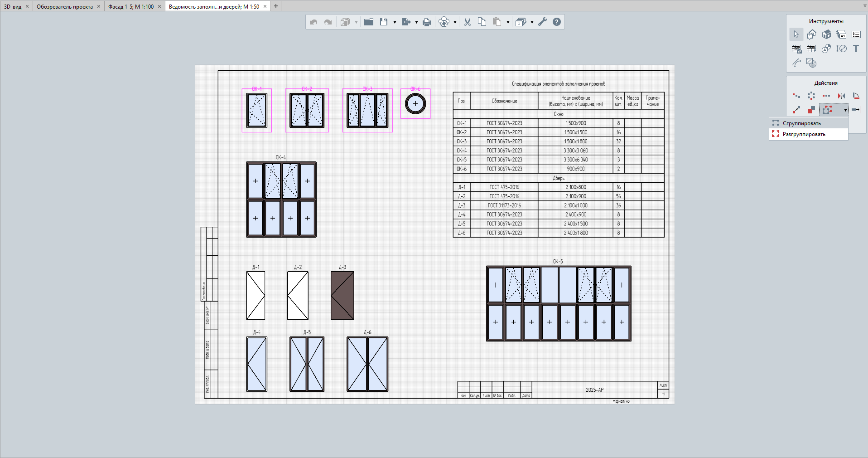Click the 2025-АР title block text
The image size is (868, 458).
point(594,390)
